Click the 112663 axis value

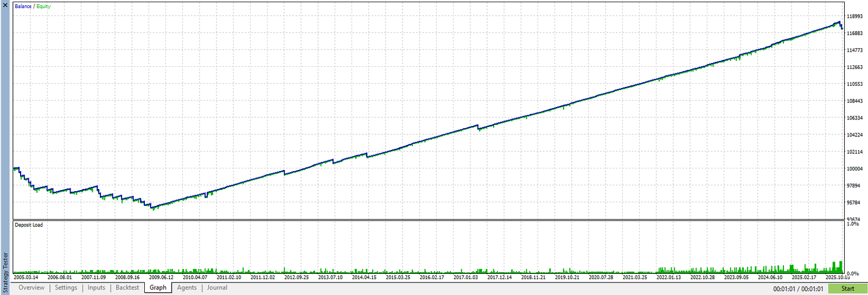pyautogui.click(x=855, y=67)
